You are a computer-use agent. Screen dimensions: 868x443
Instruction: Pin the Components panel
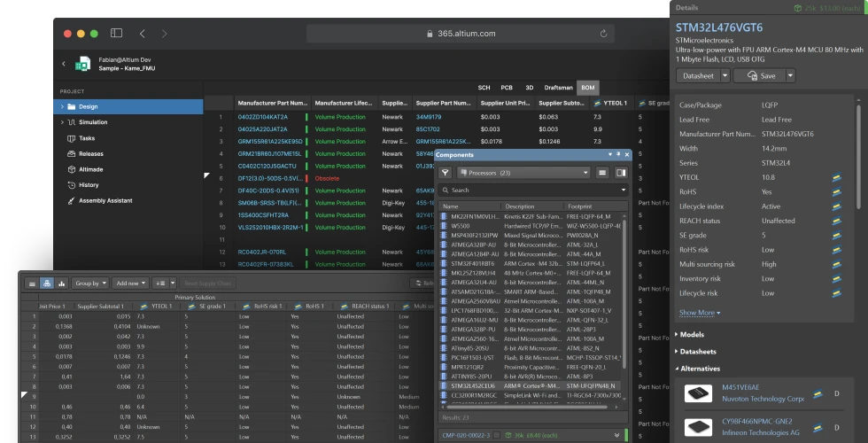[x=618, y=154]
